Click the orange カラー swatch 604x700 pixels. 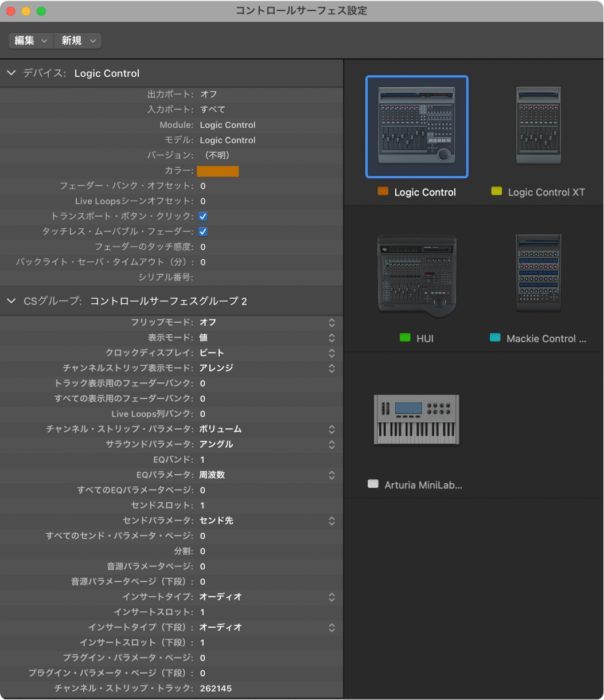(x=217, y=171)
